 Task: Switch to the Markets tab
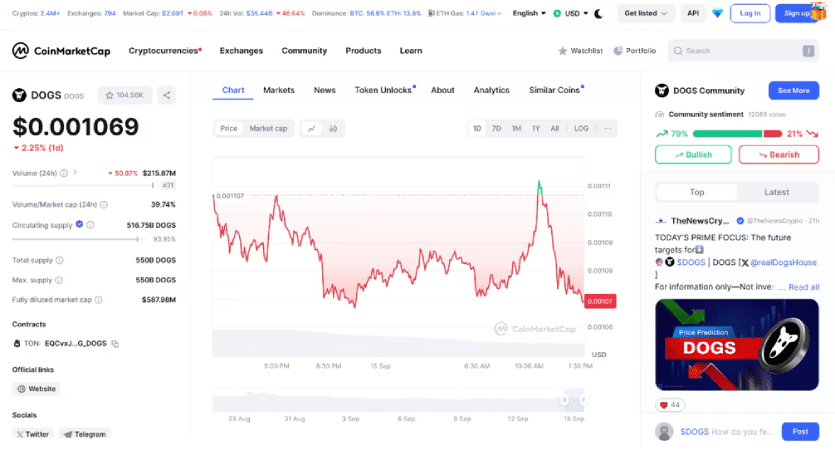pyautogui.click(x=279, y=90)
